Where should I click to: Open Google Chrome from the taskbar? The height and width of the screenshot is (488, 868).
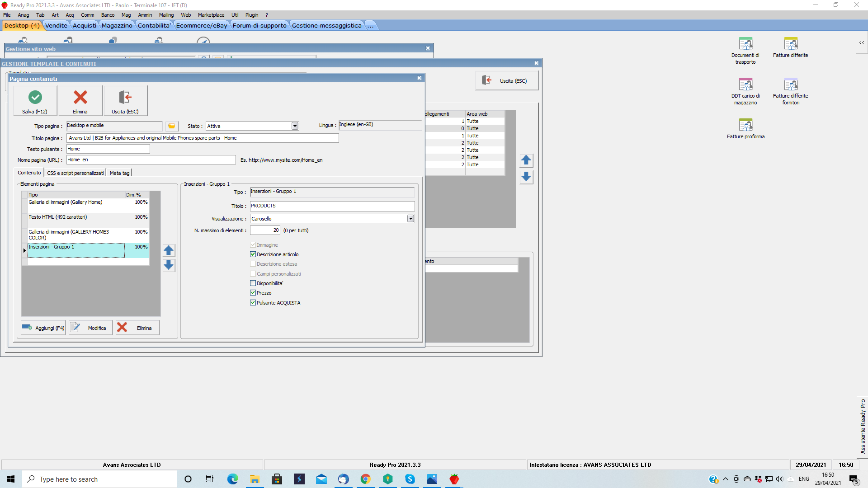pos(365,479)
